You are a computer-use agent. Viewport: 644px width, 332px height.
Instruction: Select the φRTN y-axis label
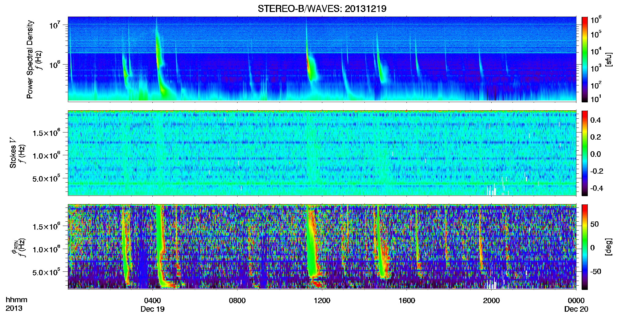click(14, 247)
